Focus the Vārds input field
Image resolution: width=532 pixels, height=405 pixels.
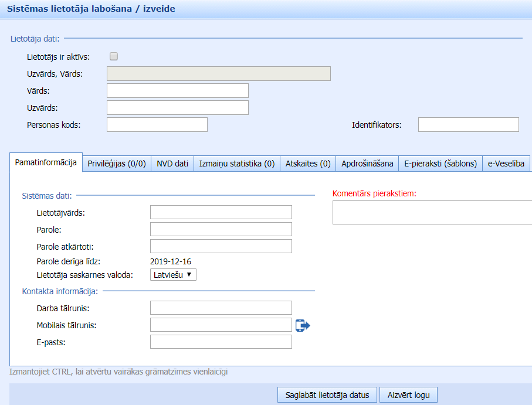pos(177,91)
